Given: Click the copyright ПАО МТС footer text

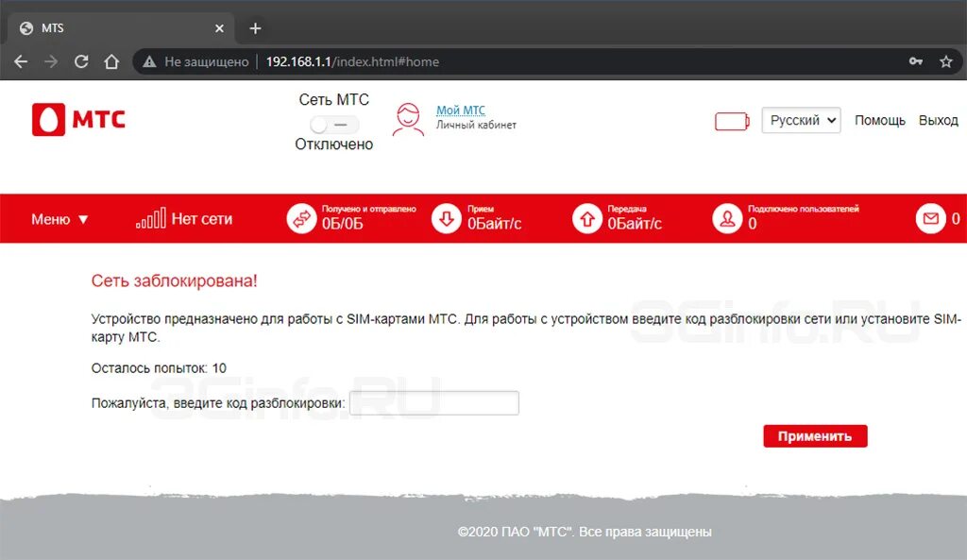Looking at the screenshot, I should tap(585, 532).
